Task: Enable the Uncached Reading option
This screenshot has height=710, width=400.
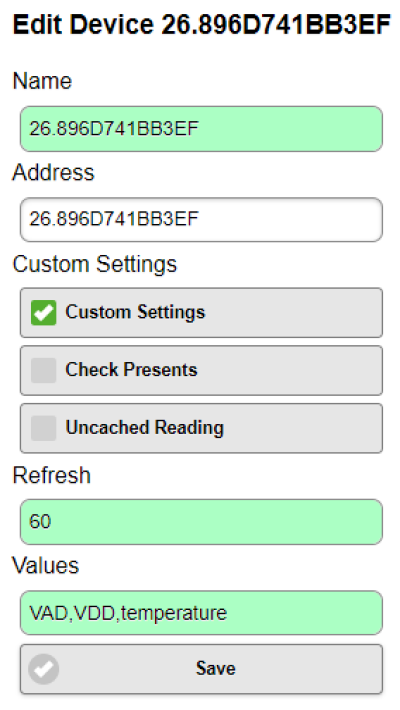Action: point(201,428)
